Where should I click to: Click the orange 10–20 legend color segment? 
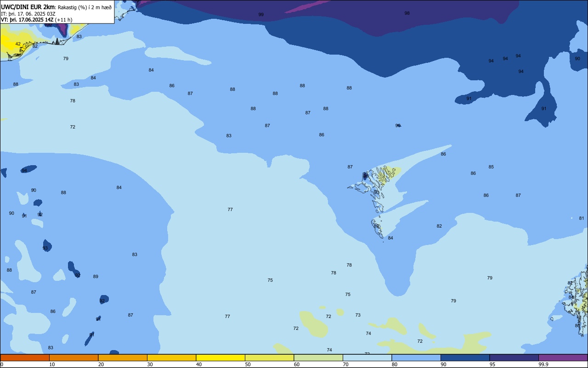click(x=73, y=357)
